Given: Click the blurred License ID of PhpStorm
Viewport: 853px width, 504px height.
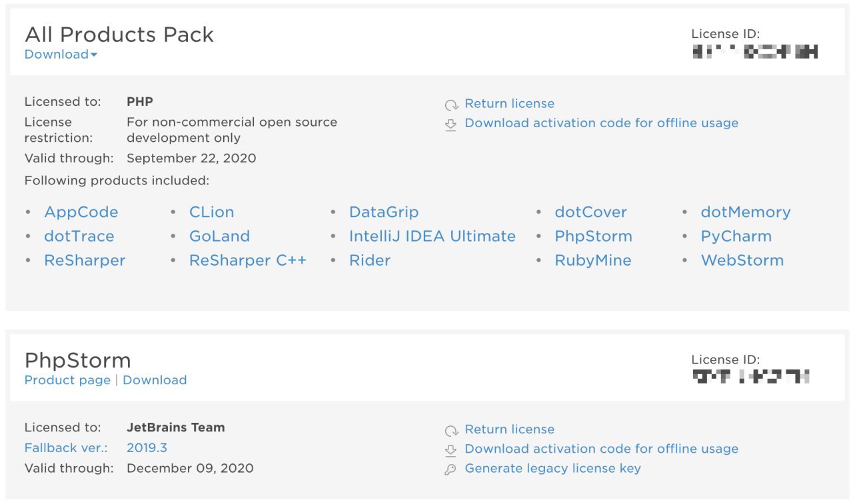Looking at the screenshot, I should tap(751, 378).
